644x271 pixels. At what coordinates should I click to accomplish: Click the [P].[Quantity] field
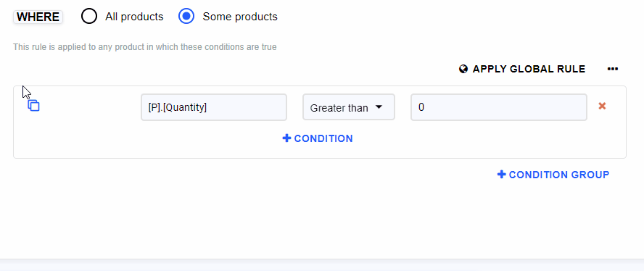(x=214, y=107)
